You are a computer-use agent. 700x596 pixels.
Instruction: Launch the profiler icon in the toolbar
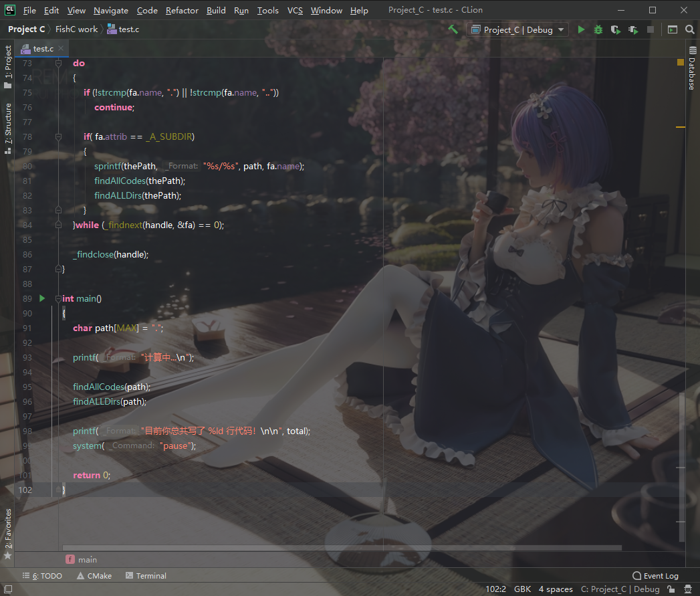[x=633, y=29]
